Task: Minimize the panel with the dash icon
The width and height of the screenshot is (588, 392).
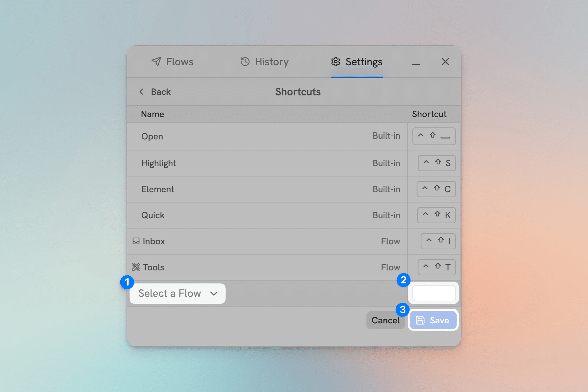Action: 416,64
